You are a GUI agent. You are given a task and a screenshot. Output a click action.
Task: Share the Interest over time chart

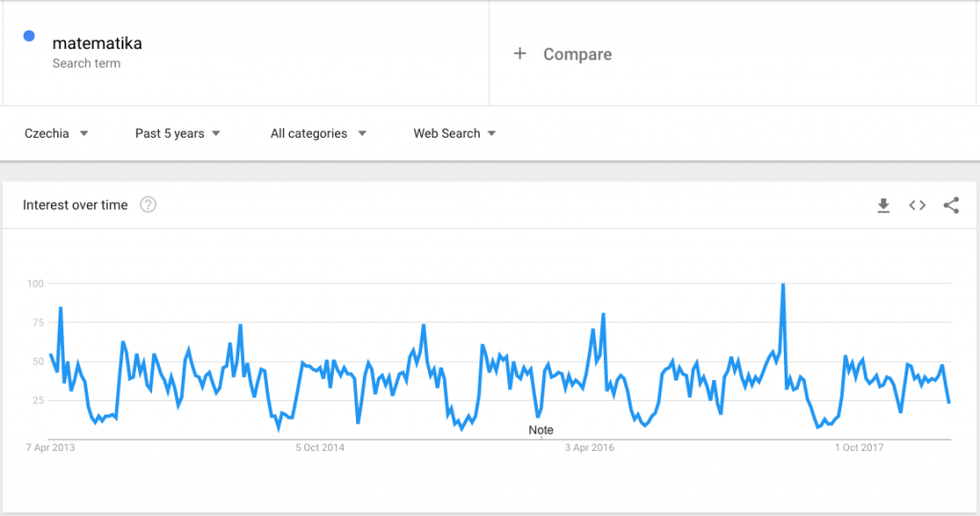tap(951, 205)
